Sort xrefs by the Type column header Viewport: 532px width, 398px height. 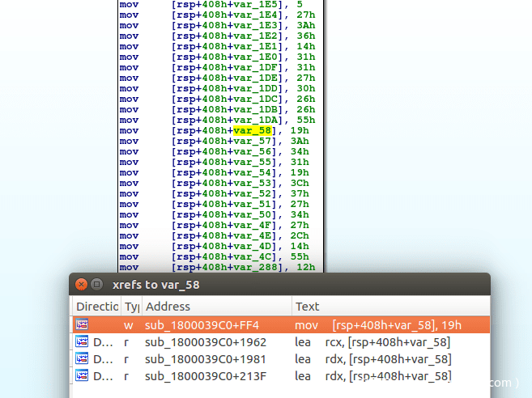coord(131,307)
